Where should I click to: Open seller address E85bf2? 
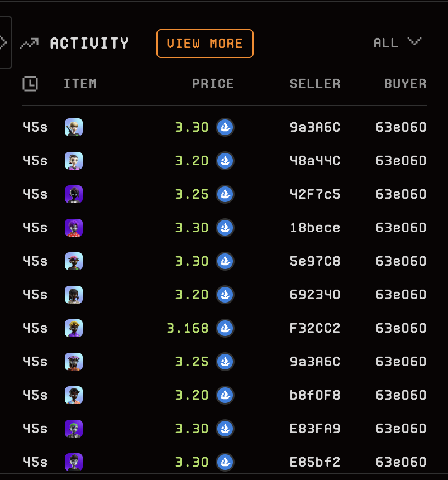pos(315,462)
